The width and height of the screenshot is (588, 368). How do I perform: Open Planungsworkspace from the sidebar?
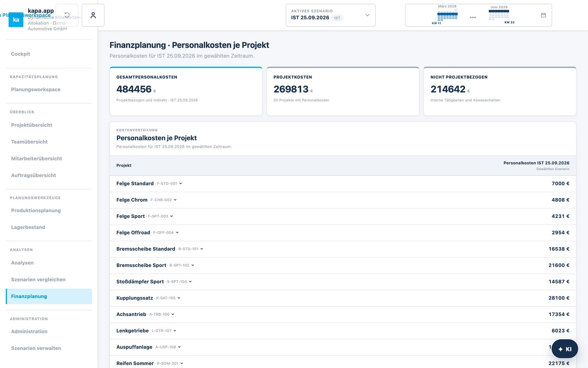click(x=49, y=90)
